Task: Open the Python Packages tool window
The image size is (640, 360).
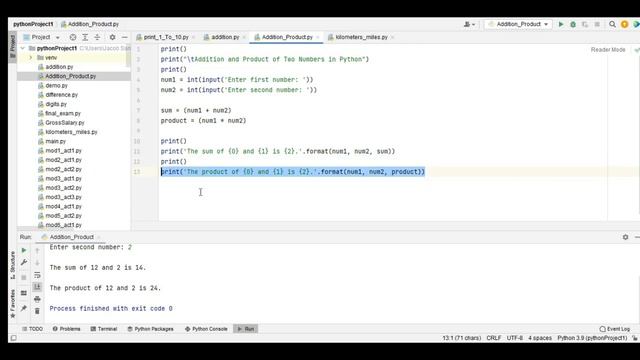Action: tap(151, 329)
